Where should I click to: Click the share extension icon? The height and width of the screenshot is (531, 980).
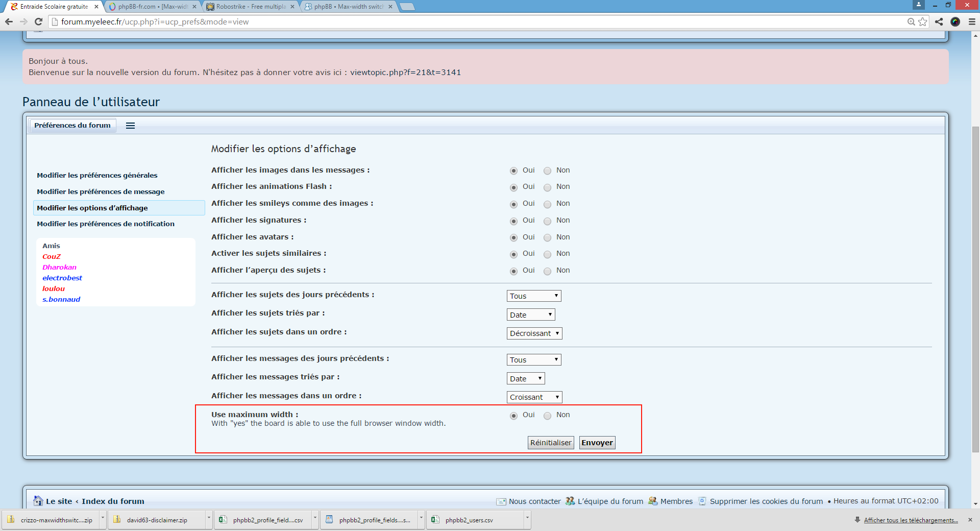(939, 21)
